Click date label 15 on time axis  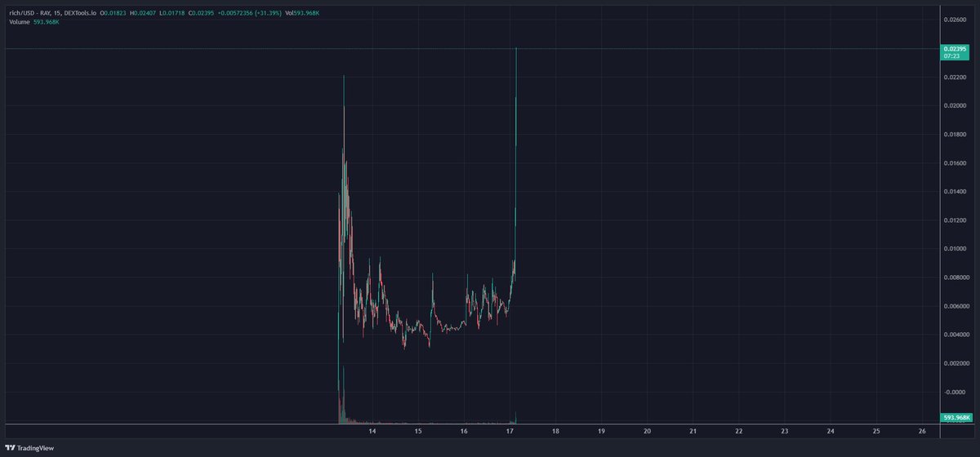418,431
